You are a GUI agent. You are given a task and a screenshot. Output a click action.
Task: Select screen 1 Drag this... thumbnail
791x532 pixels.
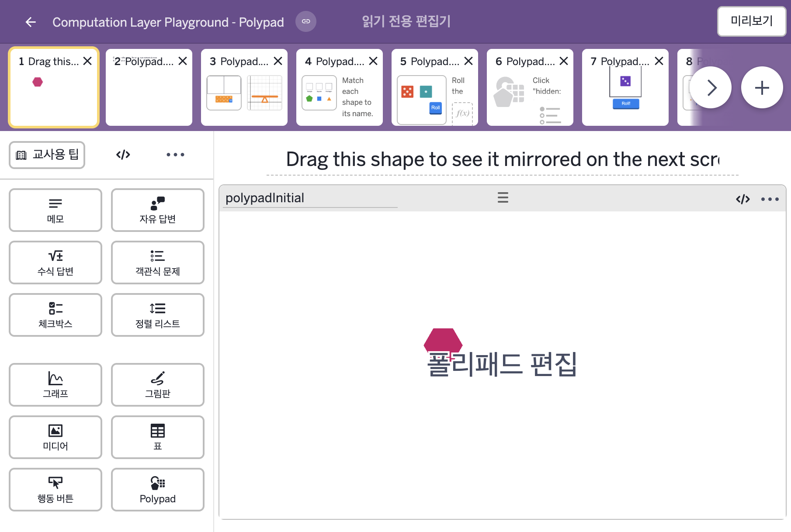click(54, 87)
